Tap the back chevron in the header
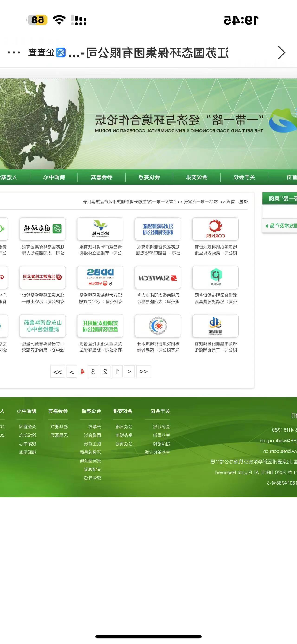Viewport: 297px width, 644px height. 281,53
